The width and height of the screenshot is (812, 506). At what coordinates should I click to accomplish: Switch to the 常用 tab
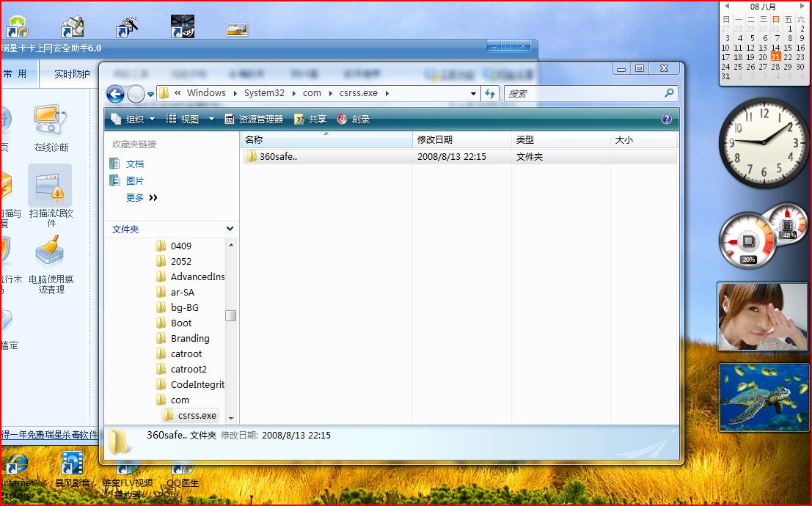(15, 74)
